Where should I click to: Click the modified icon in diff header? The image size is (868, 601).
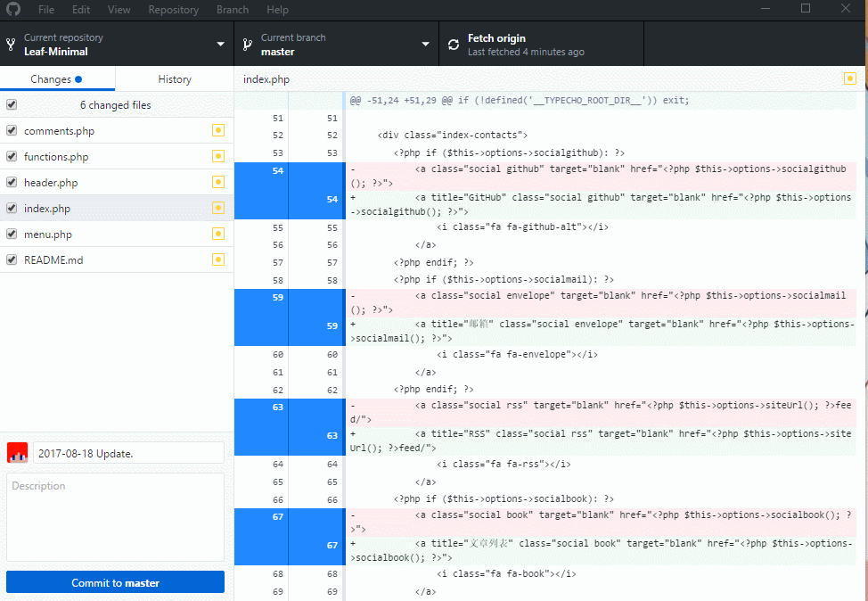849,79
